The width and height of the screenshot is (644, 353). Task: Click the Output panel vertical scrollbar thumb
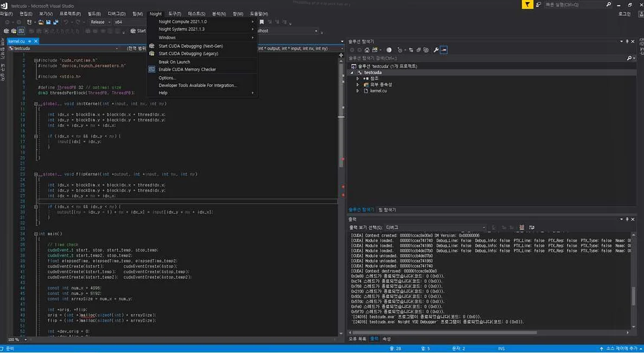[x=633, y=296]
